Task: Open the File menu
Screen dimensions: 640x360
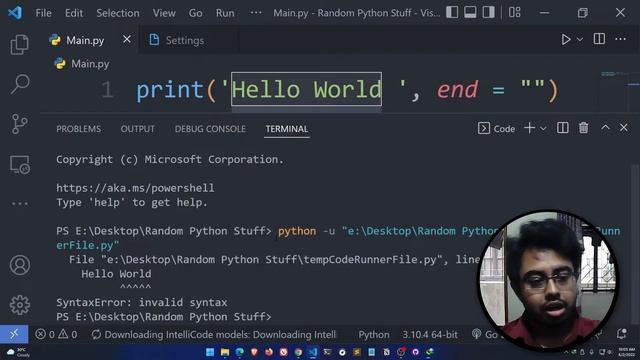Action: (43, 13)
